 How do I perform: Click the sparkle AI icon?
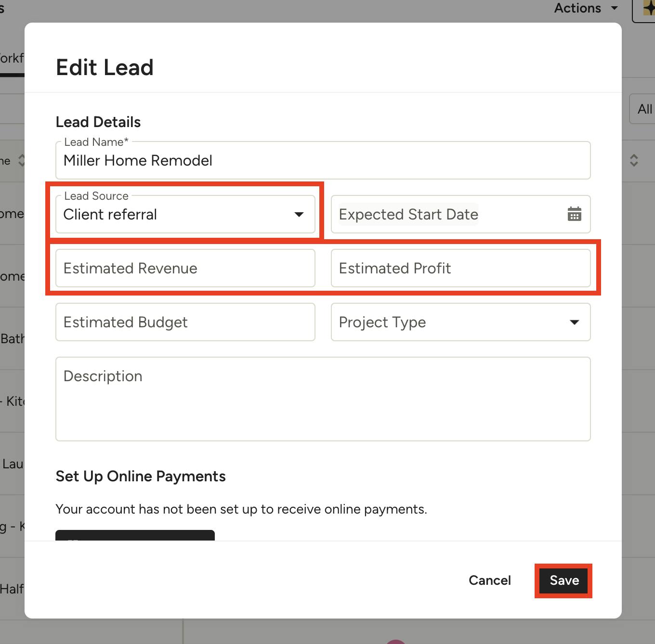(x=648, y=9)
